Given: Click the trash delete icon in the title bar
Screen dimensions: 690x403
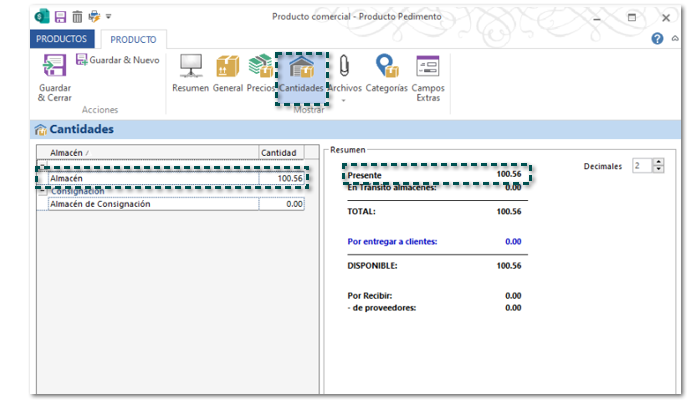Looking at the screenshot, I should click(77, 17).
